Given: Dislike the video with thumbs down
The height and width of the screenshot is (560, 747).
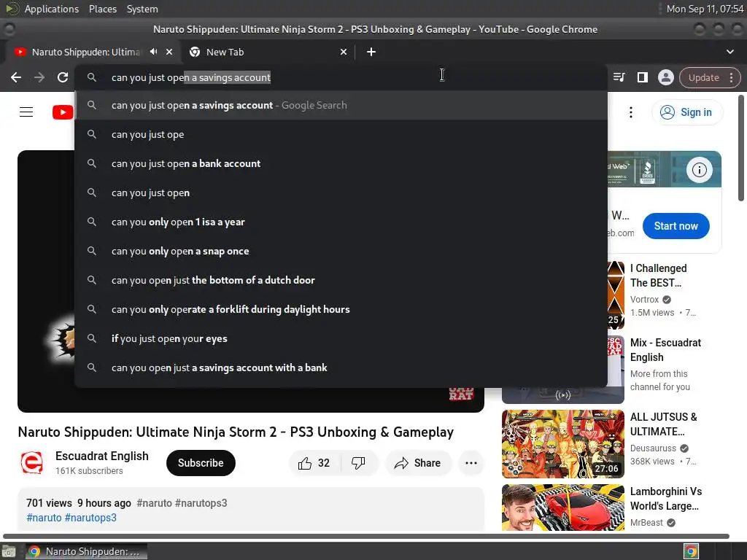Looking at the screenshot, I should [x=358, y=463].
